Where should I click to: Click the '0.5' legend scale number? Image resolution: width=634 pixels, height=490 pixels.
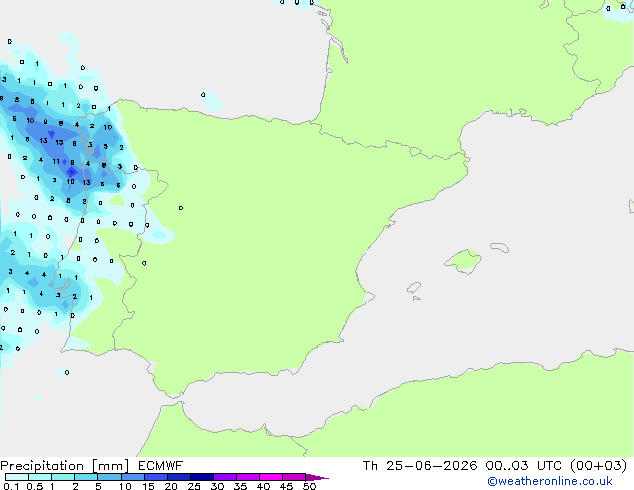coord(34,486)
